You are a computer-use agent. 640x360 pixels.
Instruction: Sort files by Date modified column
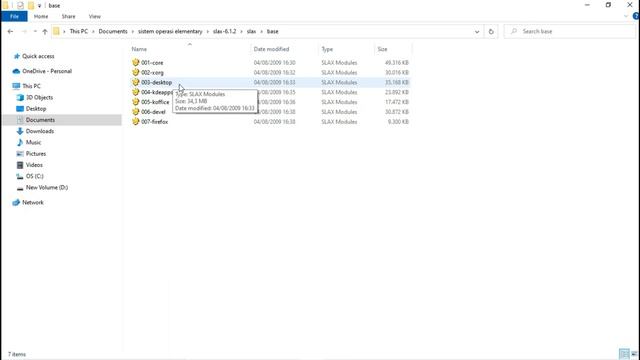coord(271,49)
